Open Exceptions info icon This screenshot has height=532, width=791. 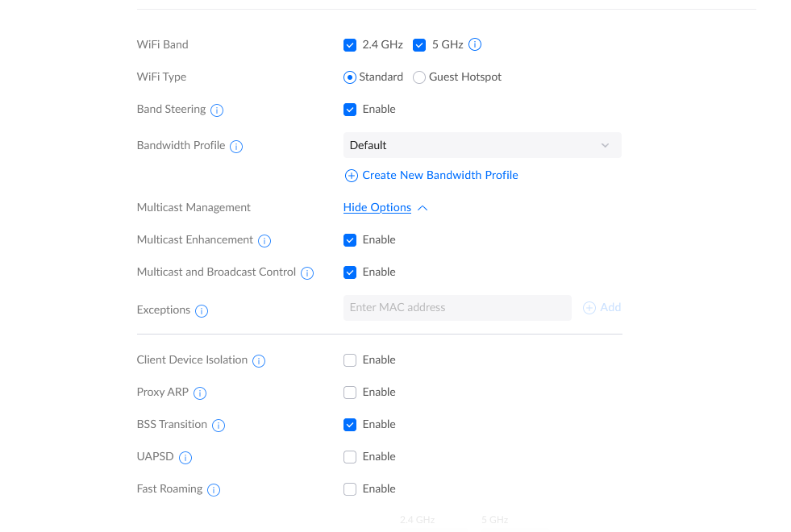202,311
